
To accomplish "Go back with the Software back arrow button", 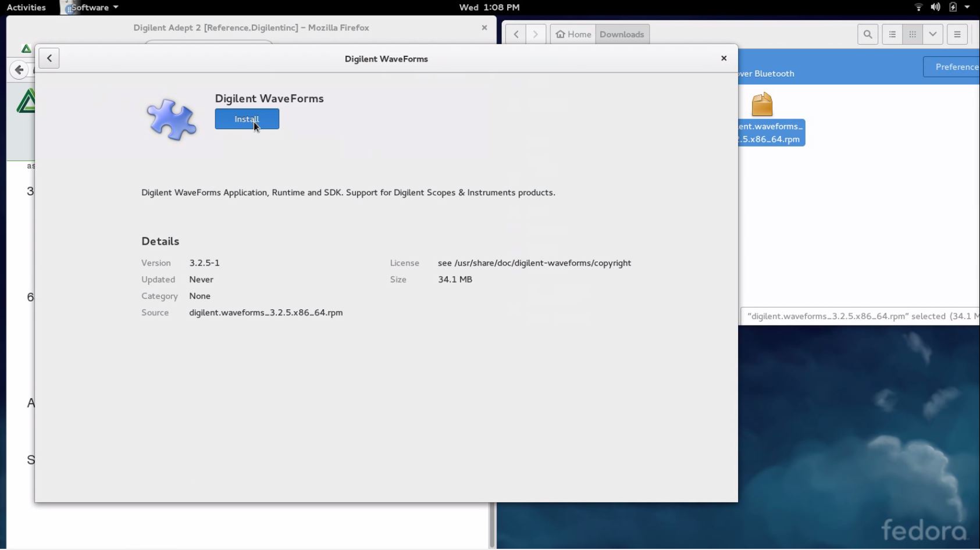I will tap(49, 58).
